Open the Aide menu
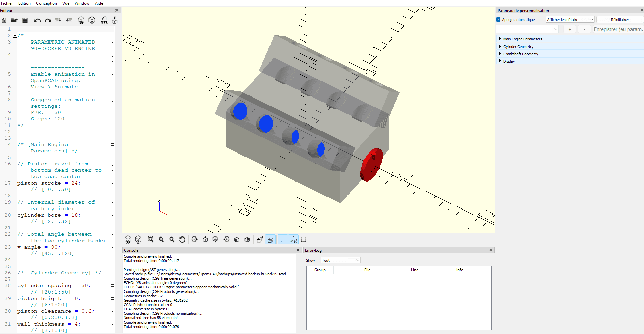 [x=99, y=3]
